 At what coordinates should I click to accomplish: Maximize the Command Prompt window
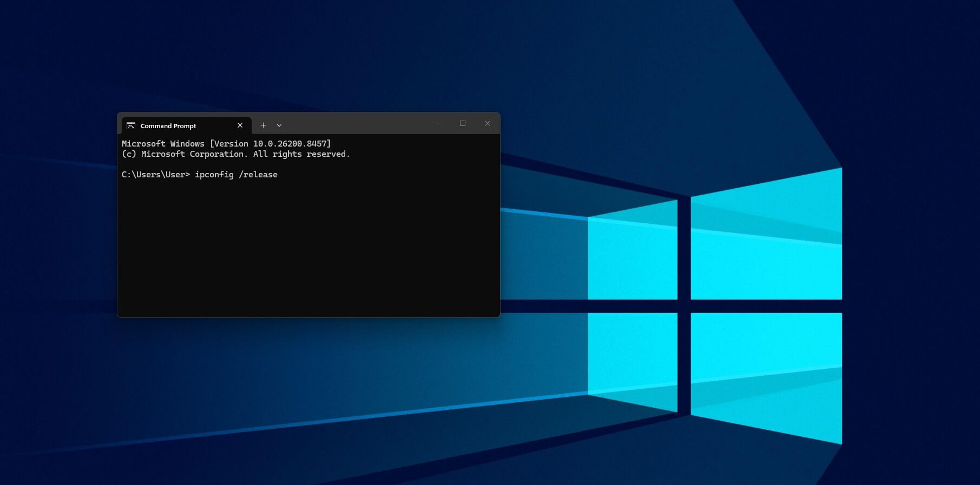point(463,123)
